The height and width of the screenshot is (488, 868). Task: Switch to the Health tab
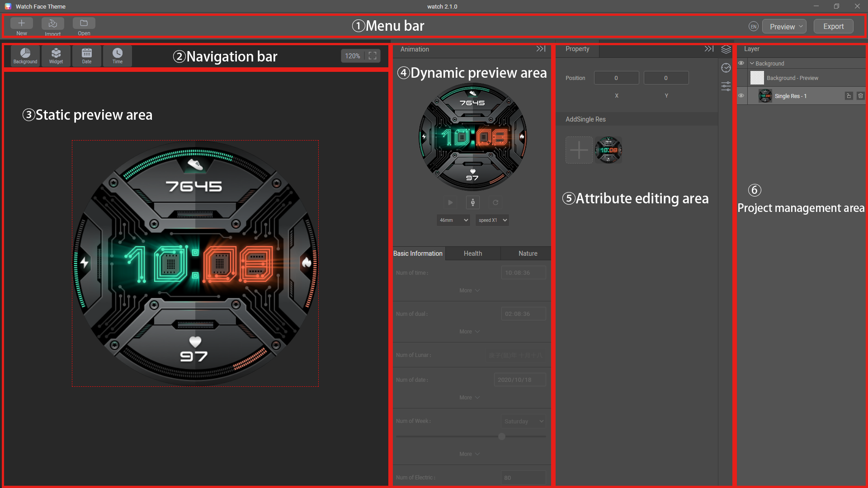[x=473, y=253]
